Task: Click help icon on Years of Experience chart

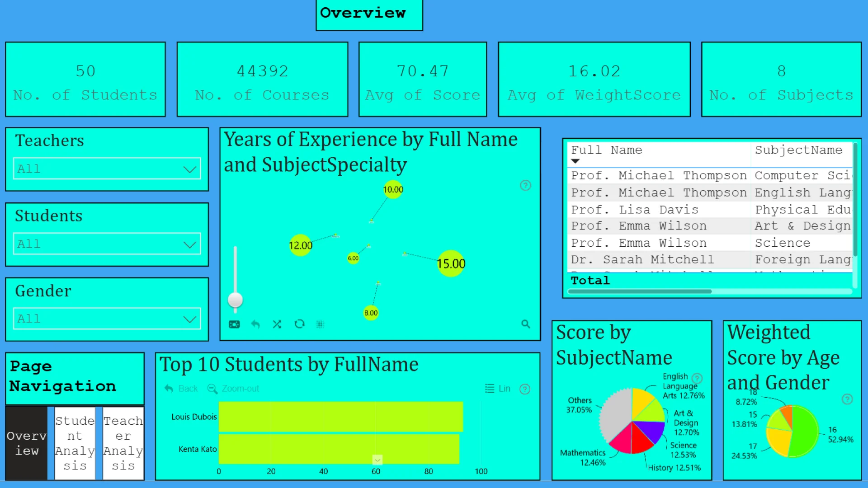Action: (525, 185)
